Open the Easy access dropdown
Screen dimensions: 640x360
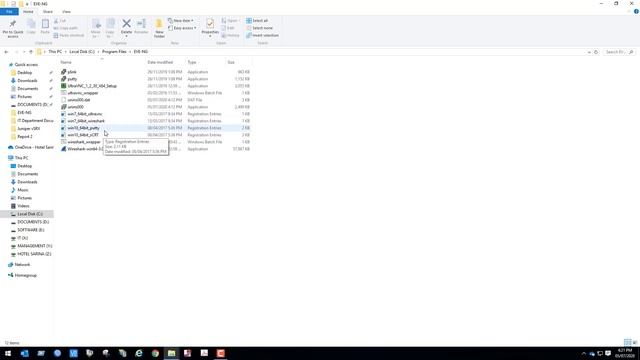tap(182, 28)
